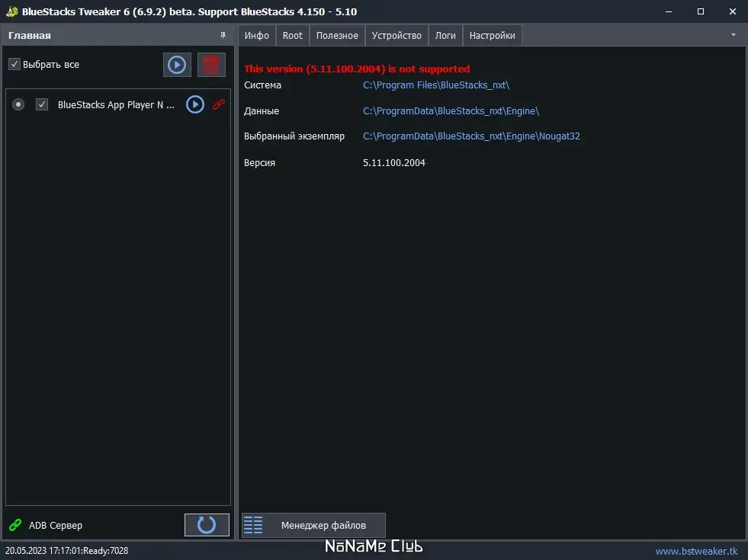This screenshot has width=748, height=560.
Task: Click version value 5.11.100.2004
Action: 393,163
